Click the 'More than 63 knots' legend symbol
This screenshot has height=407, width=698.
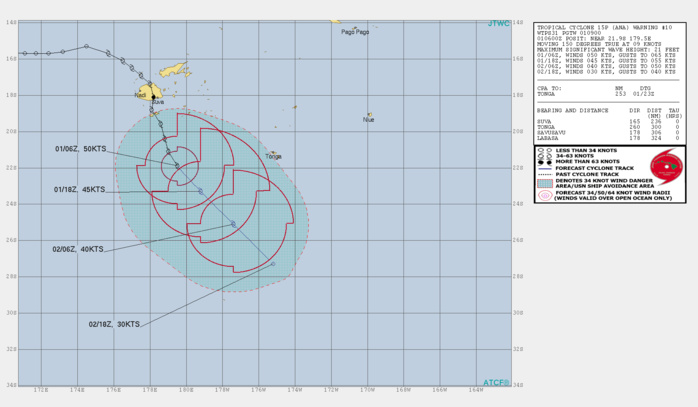[x=541, y=164]
